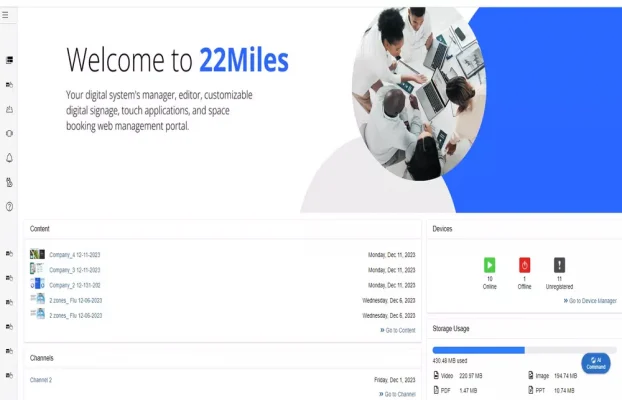The height and width of the screenshot is (400, 622).
Task: Follow the Go to Channel link
Action: coord(397,394)
